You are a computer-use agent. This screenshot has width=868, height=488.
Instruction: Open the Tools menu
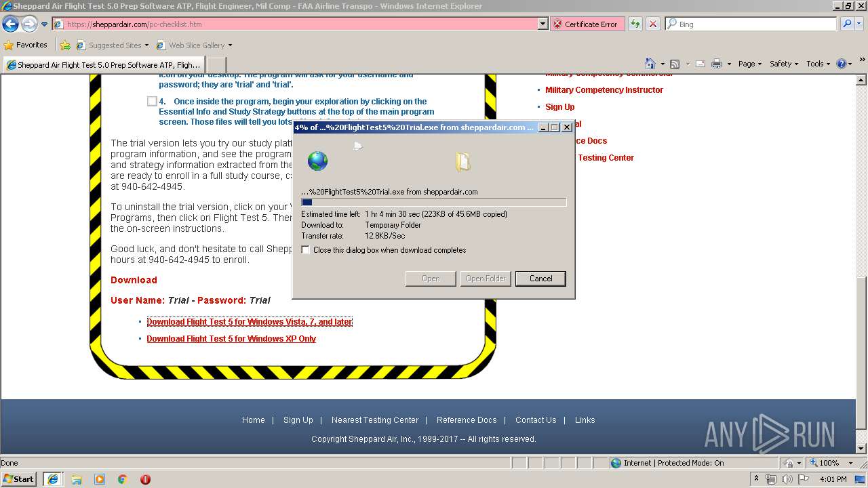tap(818, 64)
